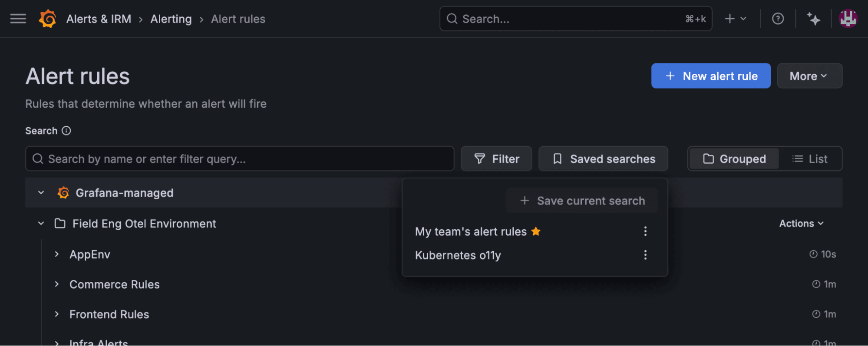The width and height of the screenshot is (868, 346).
Task: Open the kebab menu for My team's alert rules
Action: [x=645, y=231]
